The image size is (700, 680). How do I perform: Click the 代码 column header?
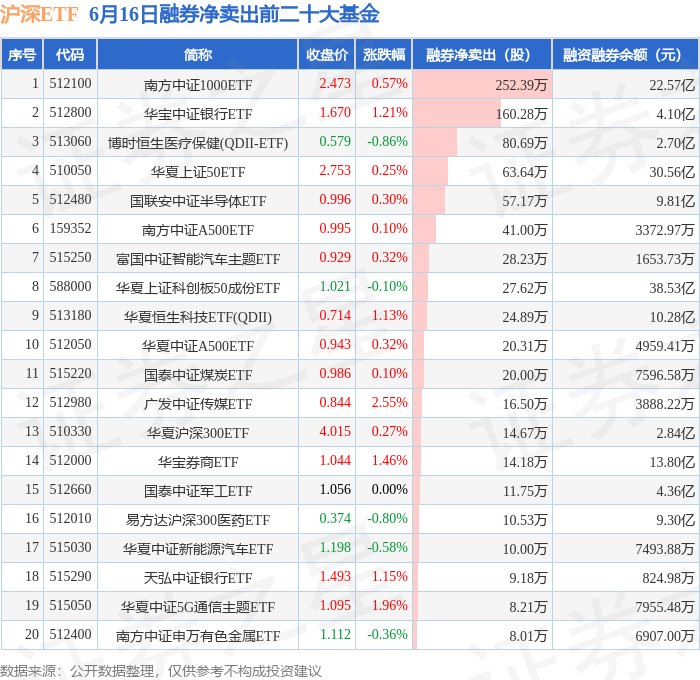point(70,54)
